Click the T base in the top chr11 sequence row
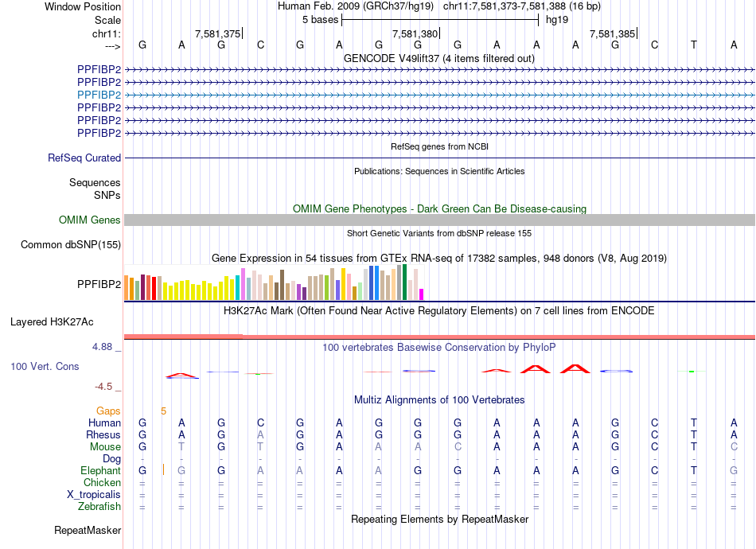This screenshot has width=756, height=549. [x=693, y=45]
